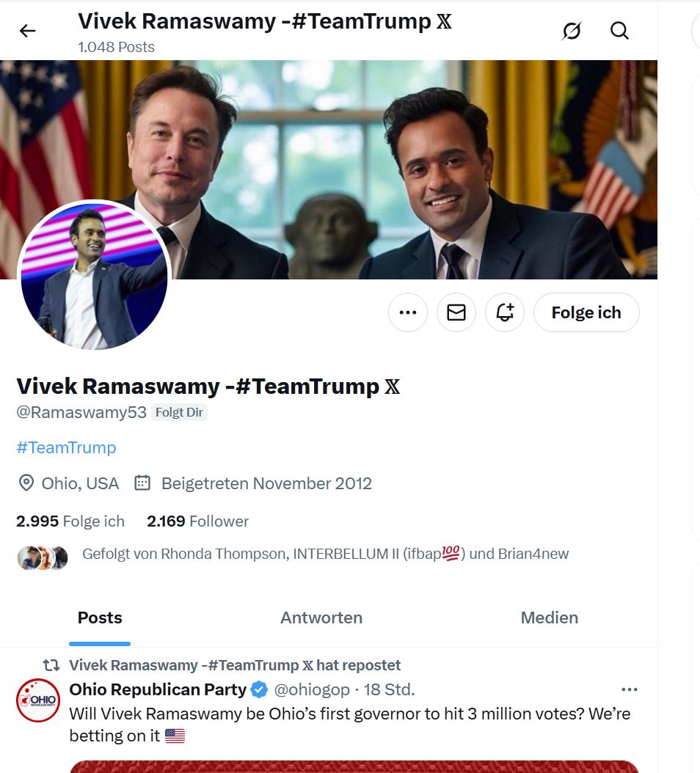
Task: Select the Posts tab
Action: point(99,618)
